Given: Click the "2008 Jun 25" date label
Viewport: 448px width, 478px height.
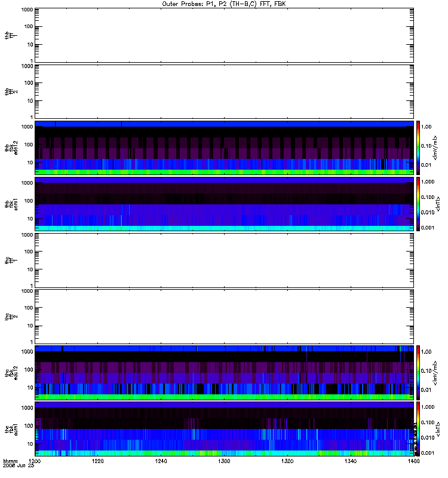Looking at the screenshot, I should (x=19, y=465).
